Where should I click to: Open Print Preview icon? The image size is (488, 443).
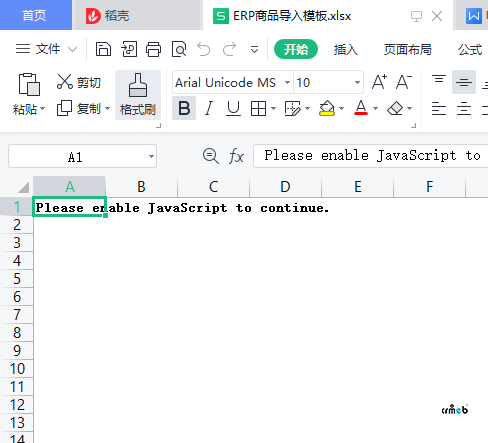tap(179, 49)
